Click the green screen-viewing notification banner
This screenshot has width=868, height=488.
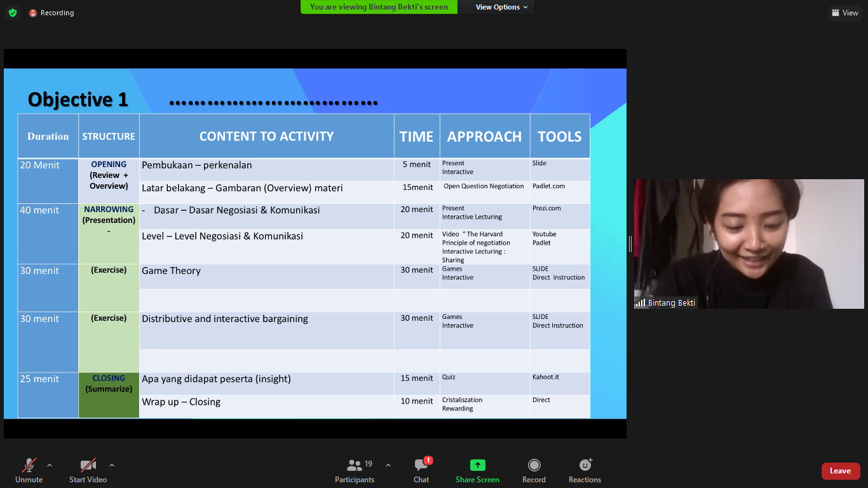coord(379,7)
